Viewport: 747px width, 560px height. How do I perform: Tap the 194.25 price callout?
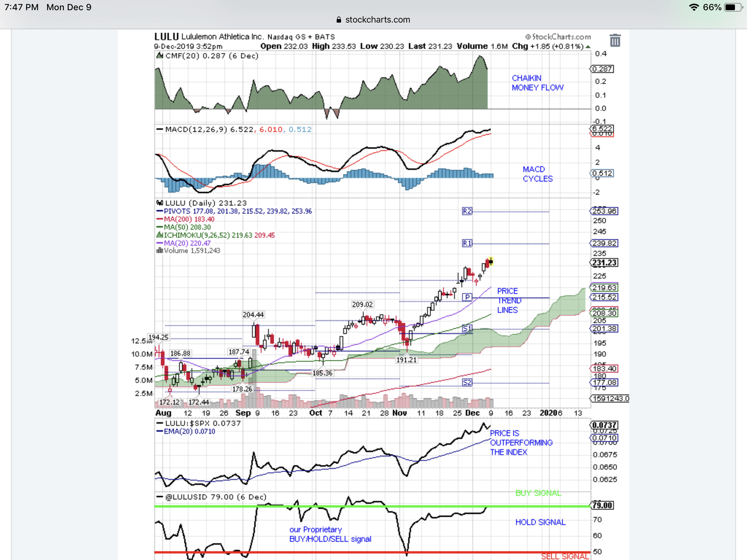(x=158, y=337)
